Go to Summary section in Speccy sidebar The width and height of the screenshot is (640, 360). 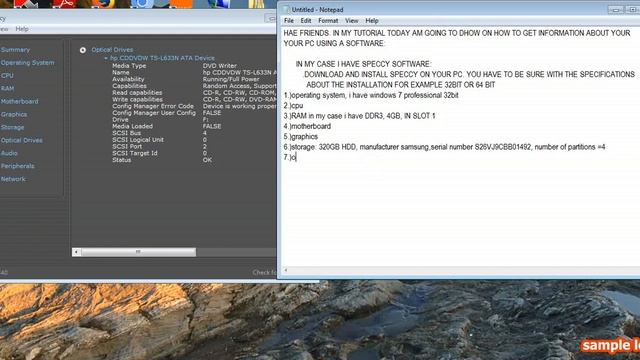tap(15, 50)
